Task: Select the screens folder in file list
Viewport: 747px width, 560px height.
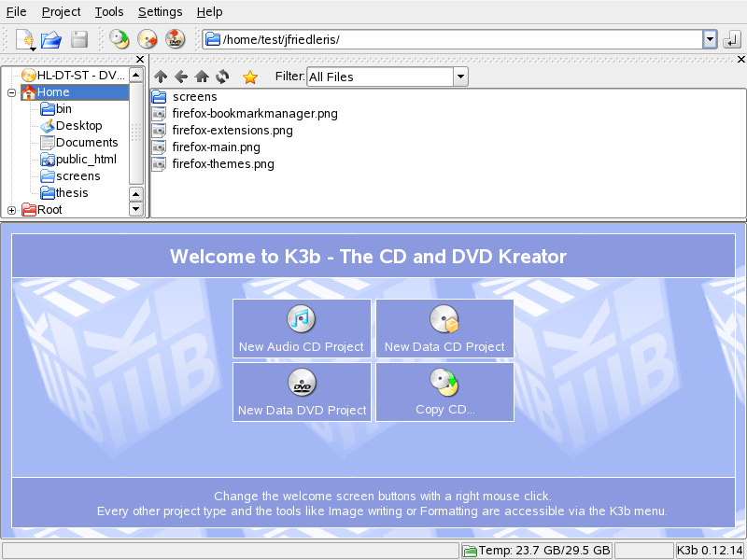Action: (184, 97)
